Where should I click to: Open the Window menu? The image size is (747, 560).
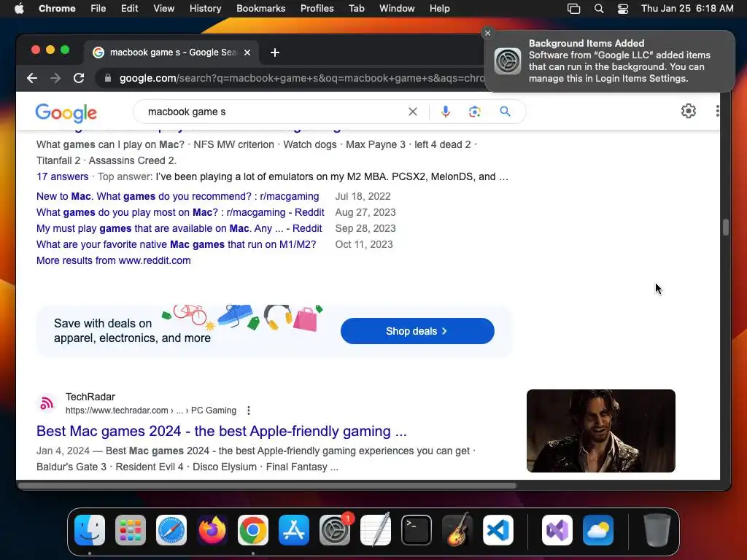pyautogui.click(x=397, y=9)
